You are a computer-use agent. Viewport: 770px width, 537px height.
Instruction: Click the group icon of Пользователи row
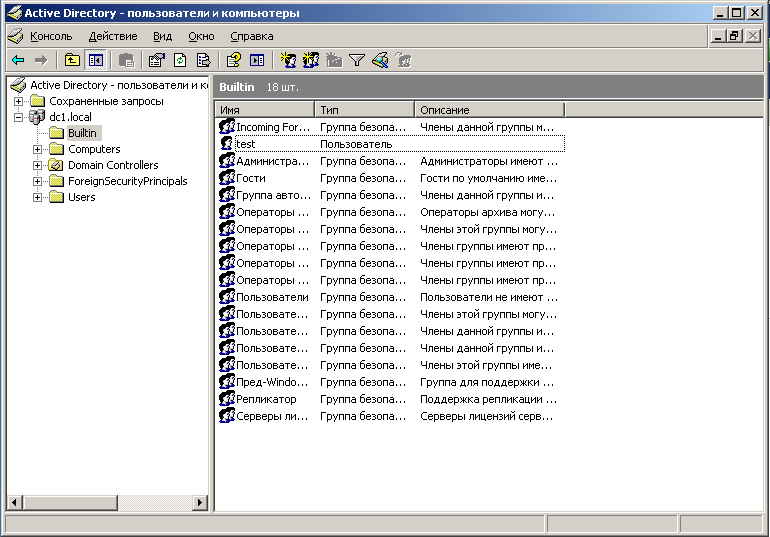pos(226,297)
